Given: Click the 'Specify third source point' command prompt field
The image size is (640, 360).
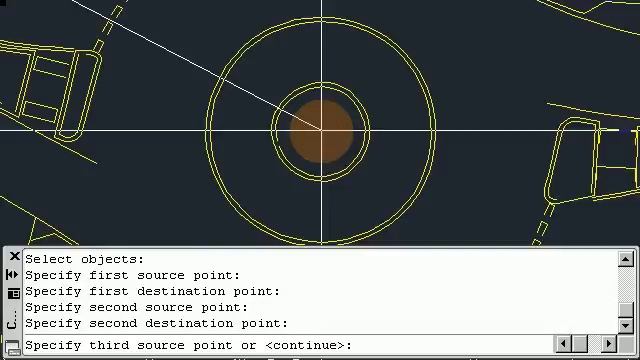Looking at the screenshot, I should tap(288, 345).
